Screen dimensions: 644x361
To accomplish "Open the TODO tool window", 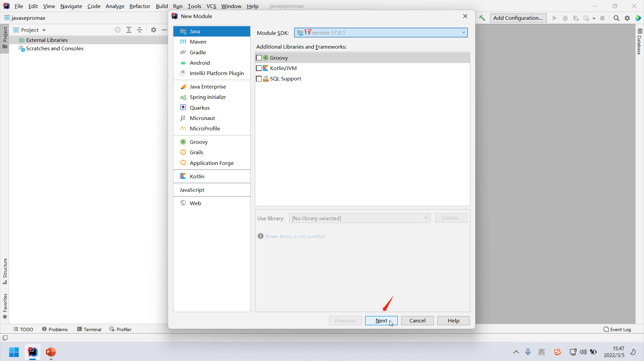I will [x=23, y=329].
